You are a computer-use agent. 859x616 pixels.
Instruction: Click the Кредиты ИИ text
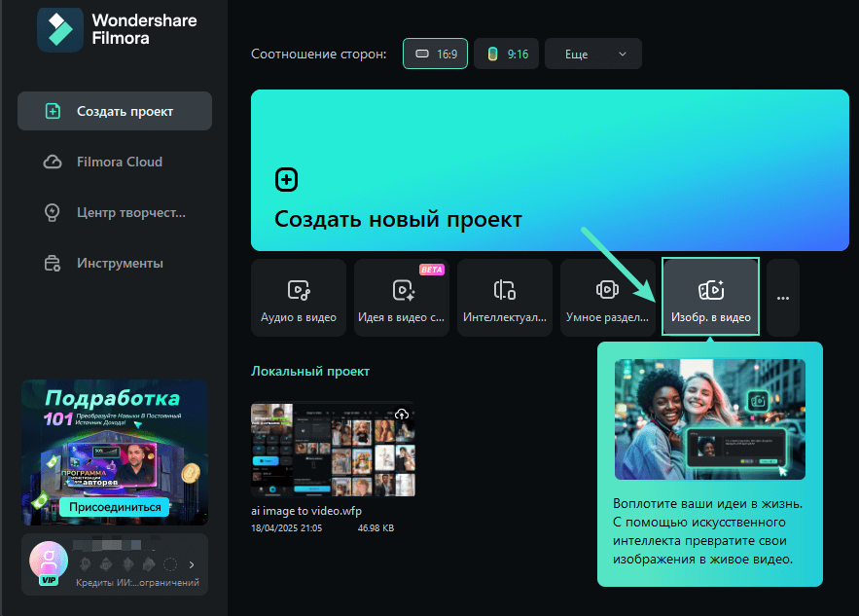pyautogui.click(x=137, y=583)
